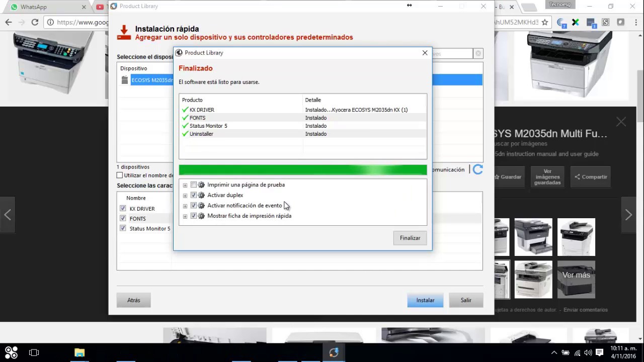Click the volume icon in system tray
The image size is (644, 362).
[x=588, y=352]
